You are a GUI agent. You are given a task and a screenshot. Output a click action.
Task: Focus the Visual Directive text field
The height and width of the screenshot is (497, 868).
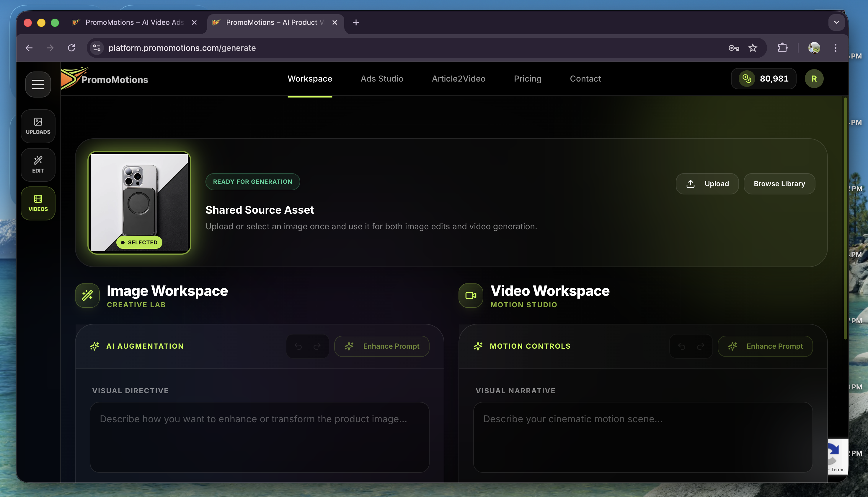[259, 437]
